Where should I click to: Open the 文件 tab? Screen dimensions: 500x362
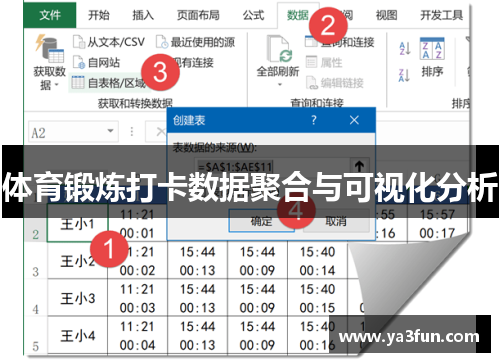[50, 15]
